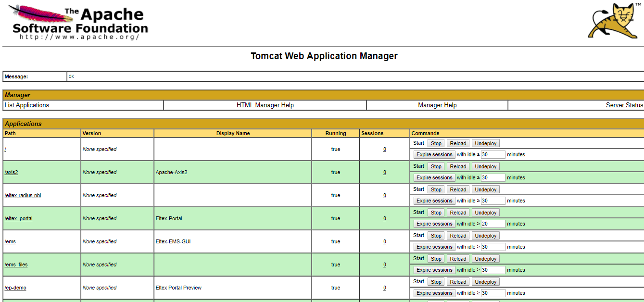Stop the root (/) application
Viewport: 644px width, 302px height.
(436, 143)
